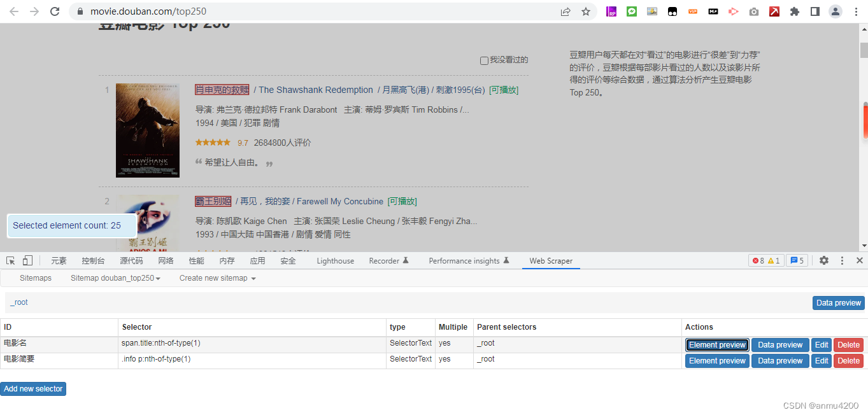Click Element preview for 电影简要 row
868x415 pixels.
click(x=717, y=361)
